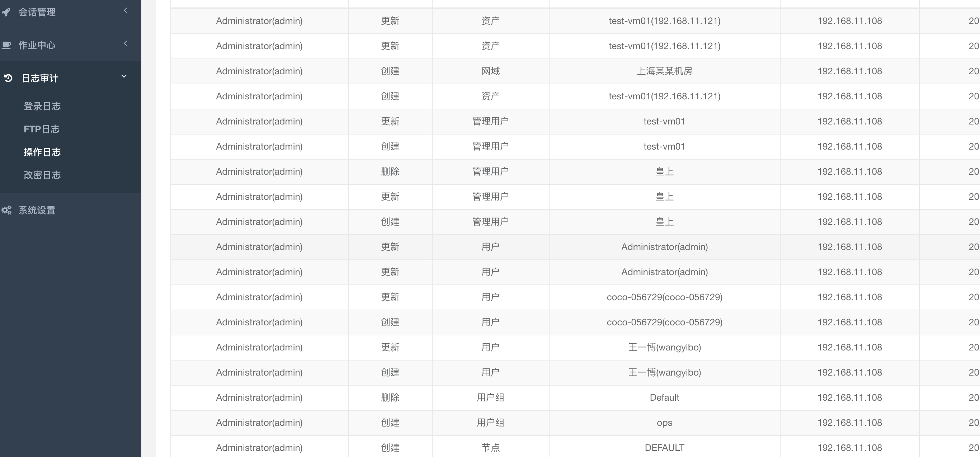Screen dimensions: 980x457
Task: Click the Default resource cell
Action: 665,398
